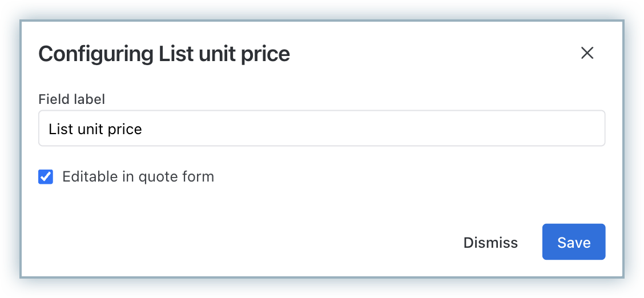644x298 pixels.
Task: Select the Dismiss text button beside Save
Action: (490, 243)
